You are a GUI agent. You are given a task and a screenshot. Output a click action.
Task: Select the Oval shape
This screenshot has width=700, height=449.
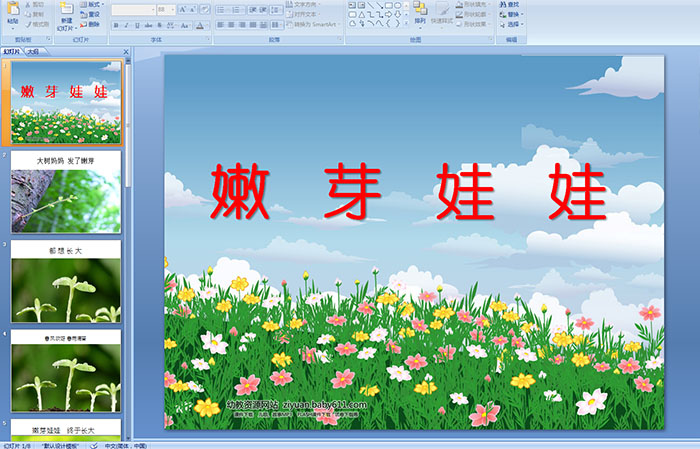point(398,5)
